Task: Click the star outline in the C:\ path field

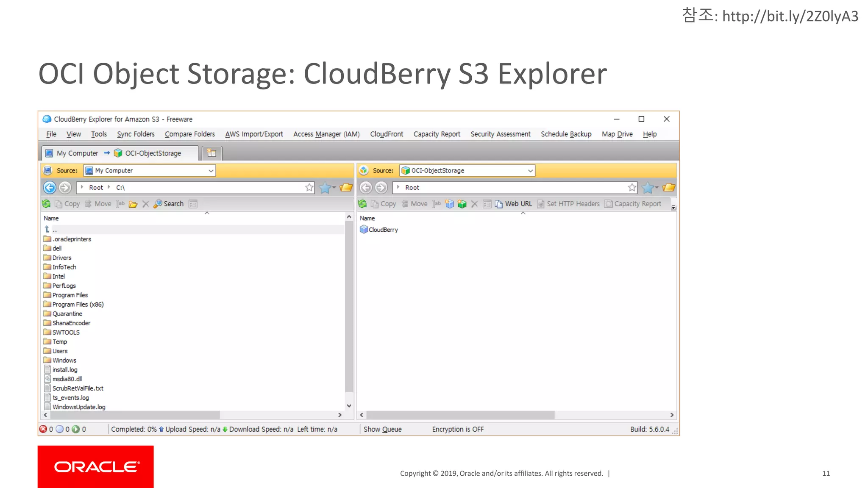Action: pos(309,187)
